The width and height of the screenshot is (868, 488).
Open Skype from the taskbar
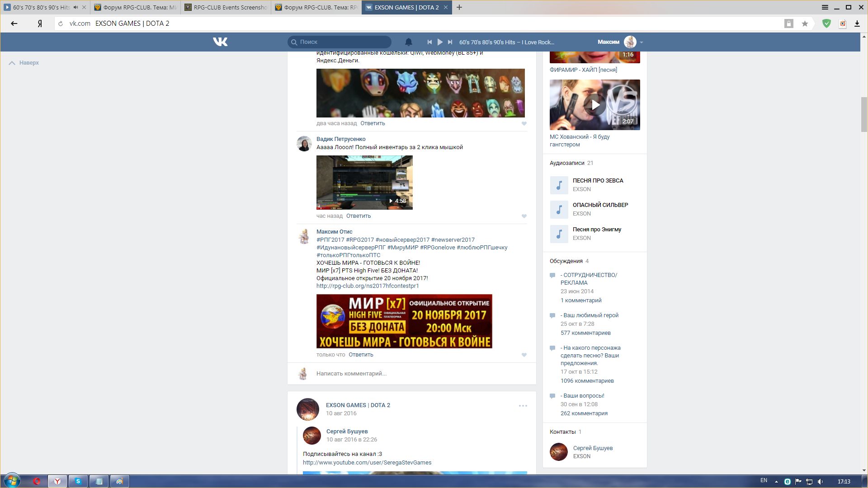[78, 481]
